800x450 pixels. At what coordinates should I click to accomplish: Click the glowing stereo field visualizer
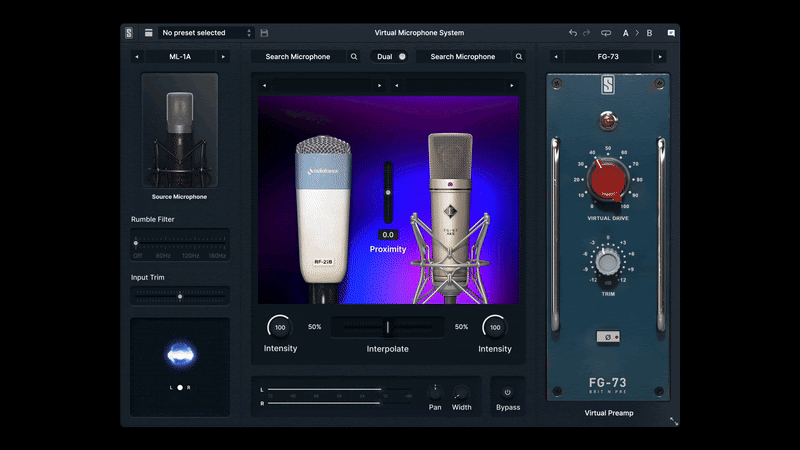tap(181, 354)
